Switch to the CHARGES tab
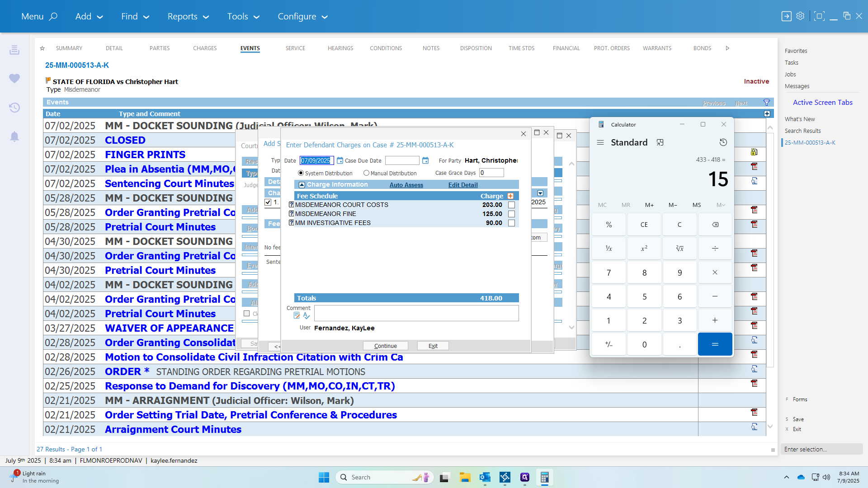 point(205,48)
